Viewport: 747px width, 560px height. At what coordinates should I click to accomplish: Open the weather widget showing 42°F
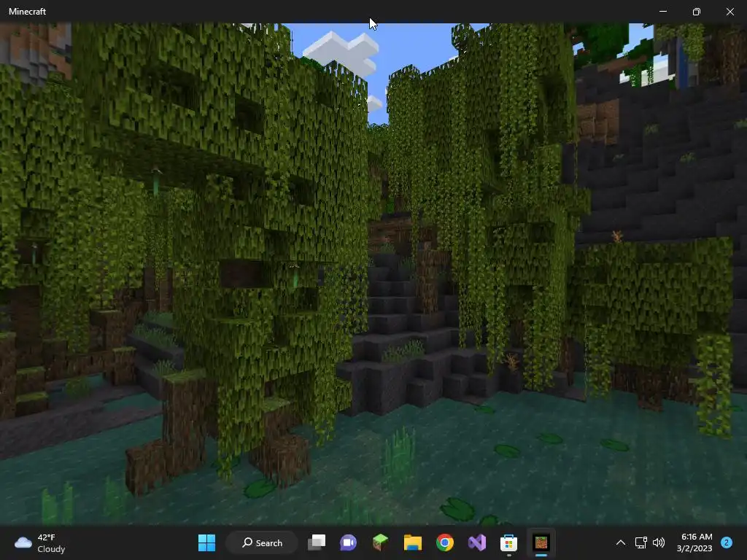[x=40, y=542]
